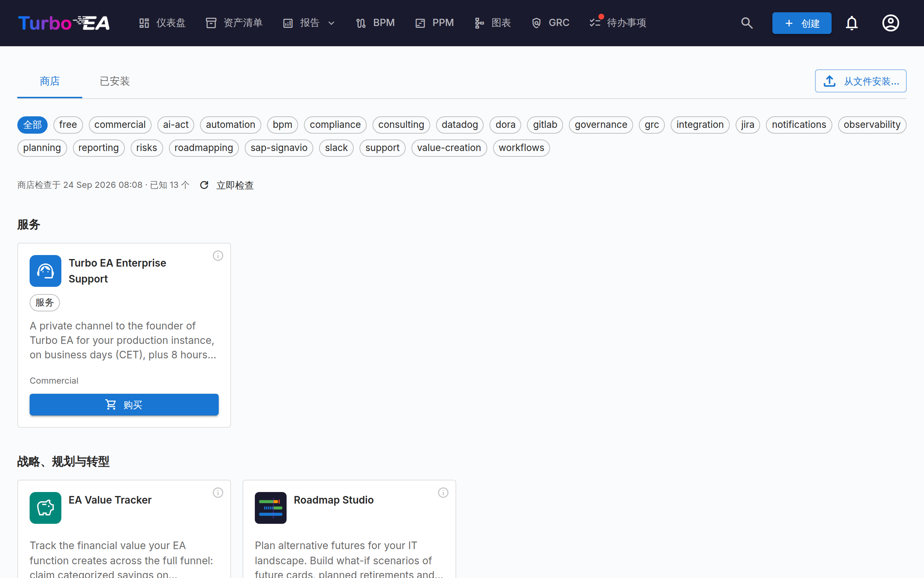Toggle the ai-act filter chip
Viewport: 924px width, 578px height.
[x=176, y=125]
